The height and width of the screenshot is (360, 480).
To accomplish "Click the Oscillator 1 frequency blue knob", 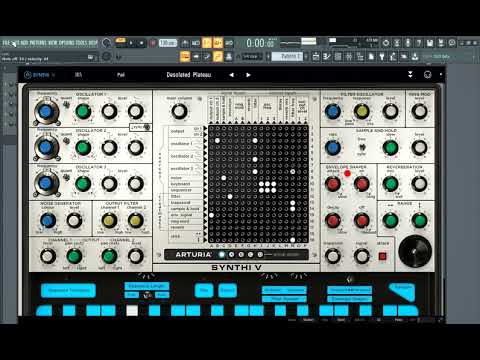I will pos(46,112).
